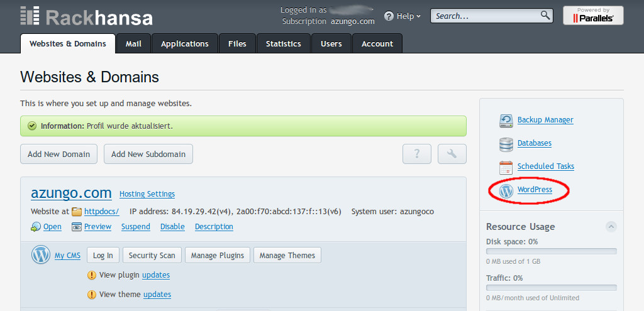View theme updates link

(157, 294)
